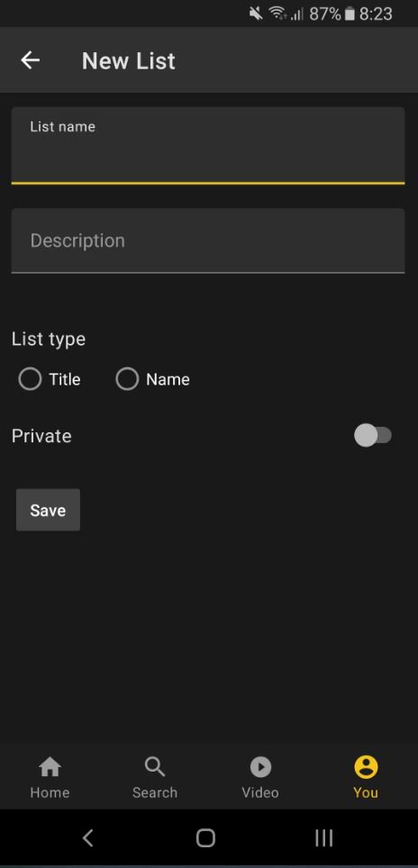This screenshot has width=418, height=868.
Task: Open the Video play icon
Action: coord(260,767)
